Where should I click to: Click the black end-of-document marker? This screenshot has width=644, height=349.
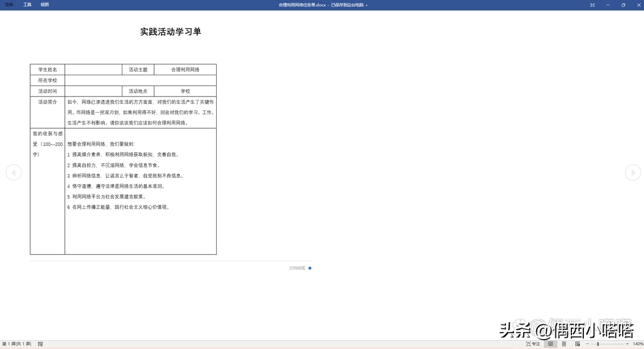tap(310, 268)
